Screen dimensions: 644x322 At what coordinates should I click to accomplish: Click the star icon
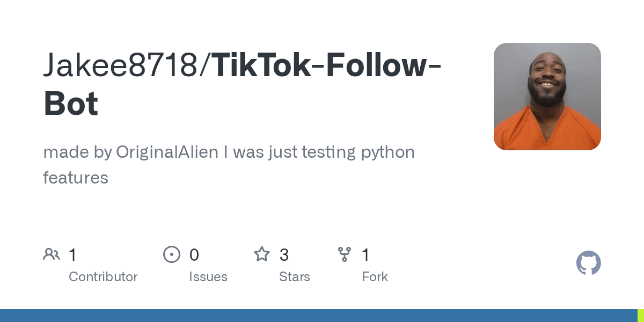[262, 254]
